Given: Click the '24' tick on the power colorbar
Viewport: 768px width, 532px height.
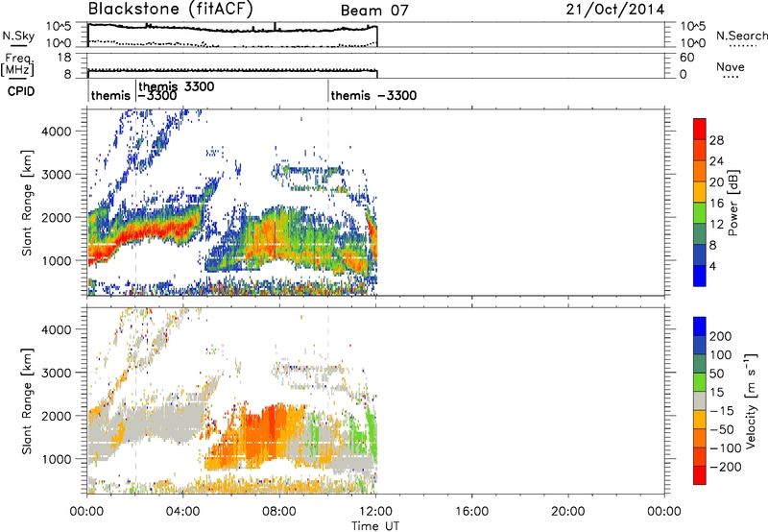Looking at the screenshot, I should [716, 161].
